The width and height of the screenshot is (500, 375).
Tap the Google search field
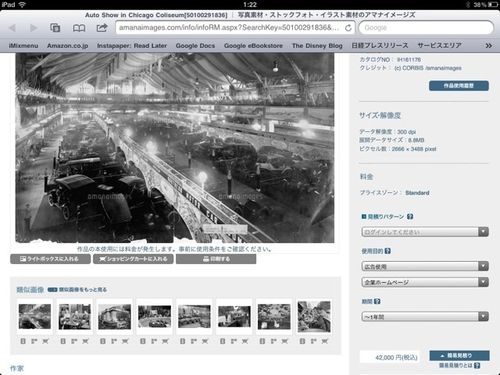[x=426, y=28]
